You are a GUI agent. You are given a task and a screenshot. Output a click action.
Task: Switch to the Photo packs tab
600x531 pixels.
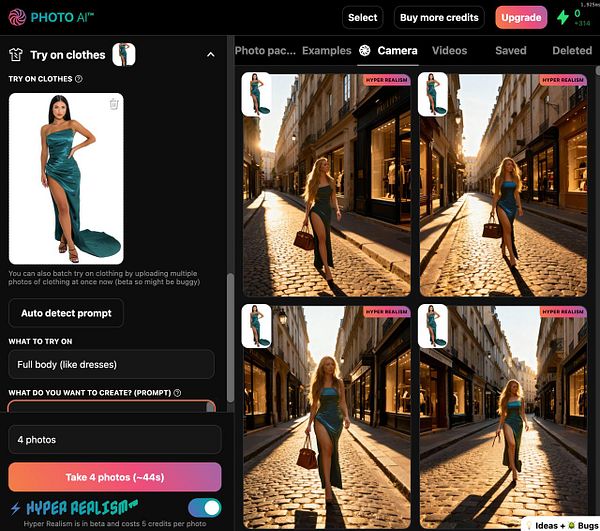(265, 50)
